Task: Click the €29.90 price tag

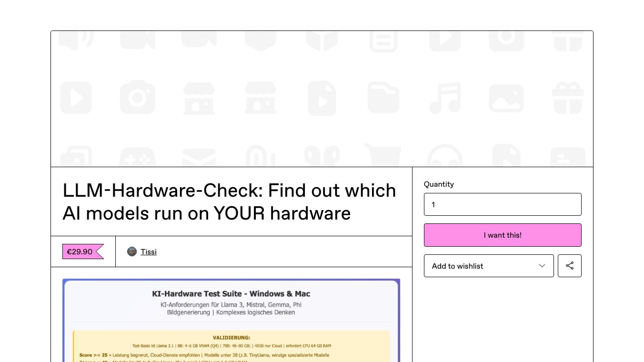Action: pos(83,251)
